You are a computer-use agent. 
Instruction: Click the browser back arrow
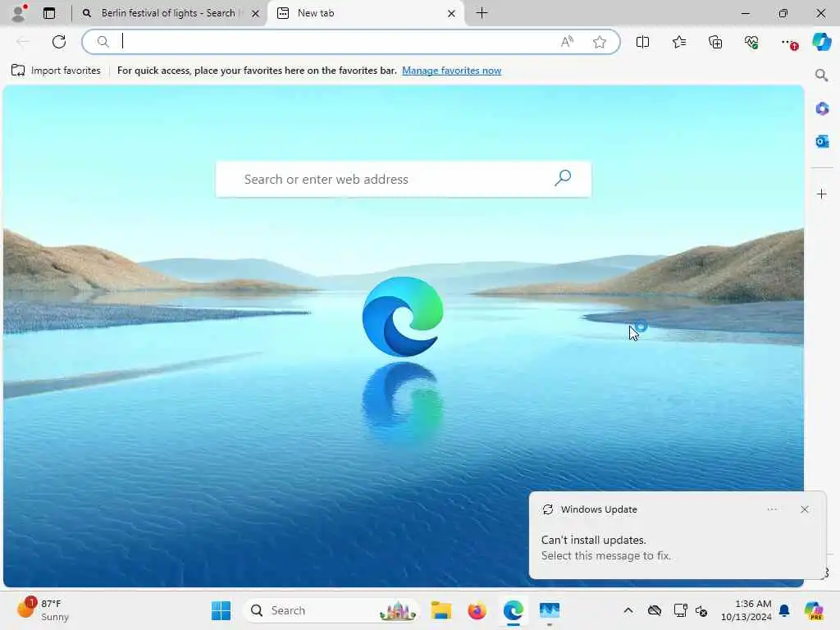tap(22, 42)
